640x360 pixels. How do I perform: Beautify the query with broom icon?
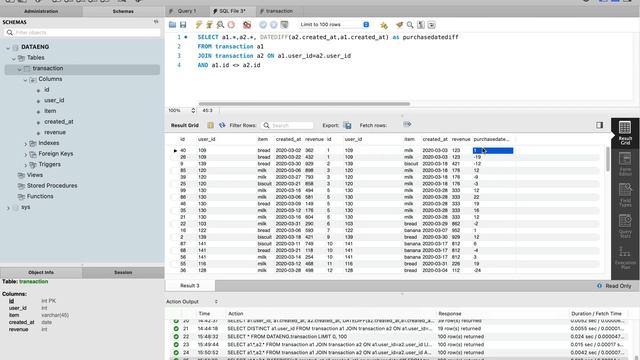tap(399, 25)
